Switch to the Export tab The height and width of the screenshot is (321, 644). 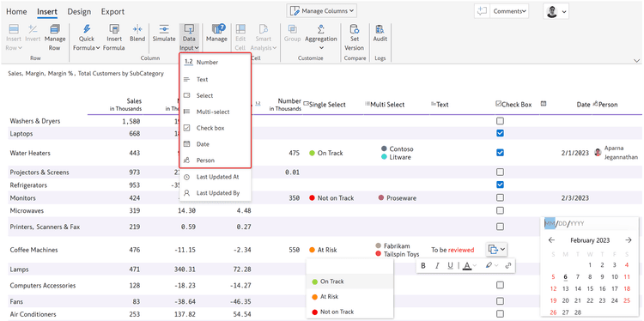point(112,11)
